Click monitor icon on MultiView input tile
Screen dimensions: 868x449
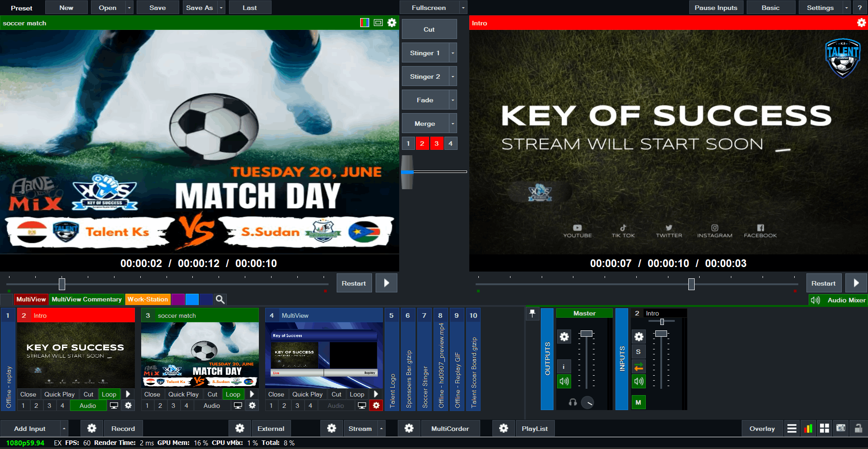click(x=362, y=406)
